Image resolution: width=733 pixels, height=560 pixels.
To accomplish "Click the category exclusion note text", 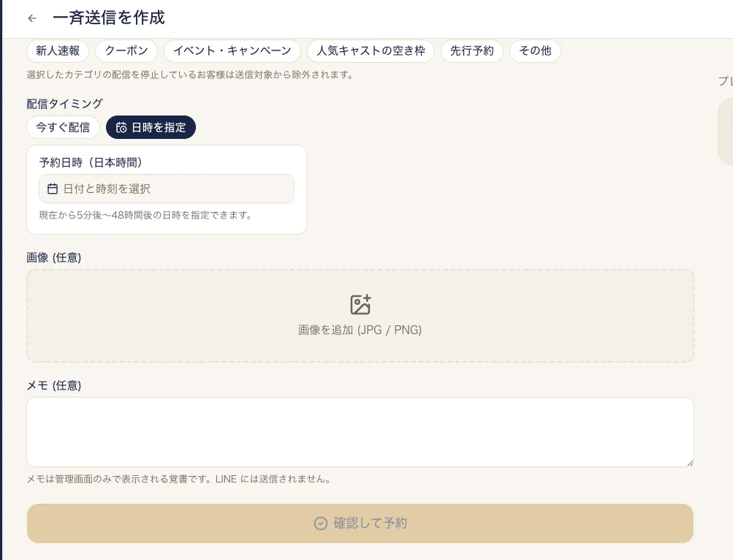I will click(x=190, y=75).
